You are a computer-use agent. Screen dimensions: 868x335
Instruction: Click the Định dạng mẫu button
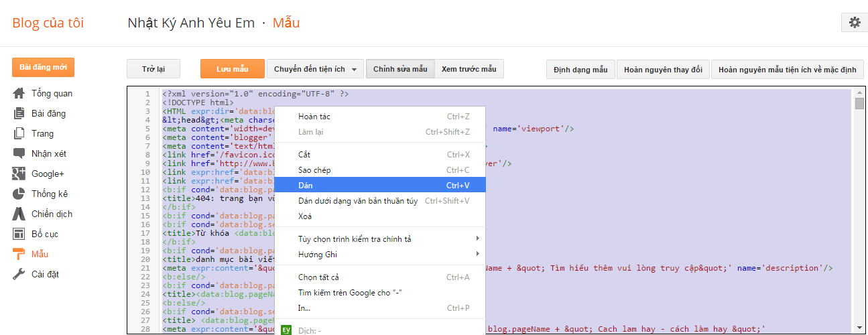580,70
